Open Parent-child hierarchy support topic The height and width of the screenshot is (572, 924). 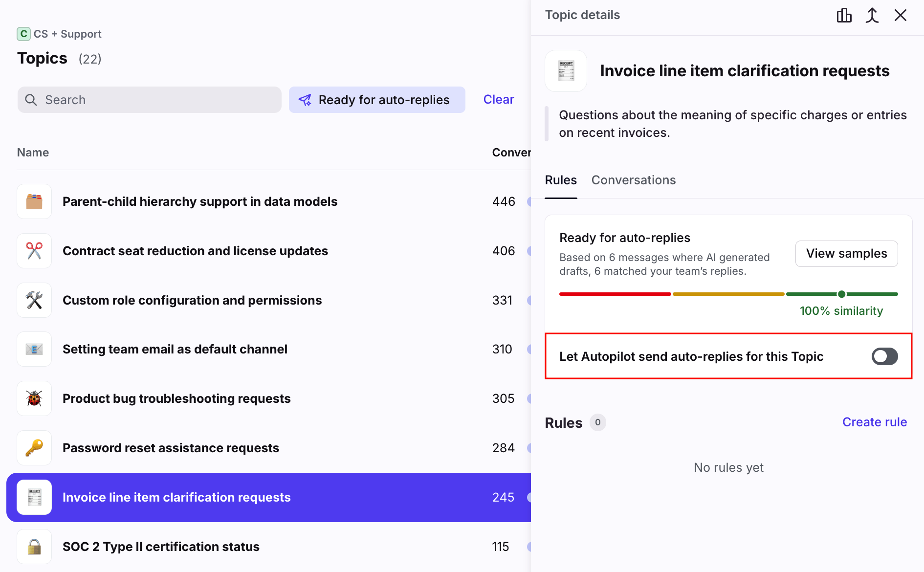coord(200,201)
